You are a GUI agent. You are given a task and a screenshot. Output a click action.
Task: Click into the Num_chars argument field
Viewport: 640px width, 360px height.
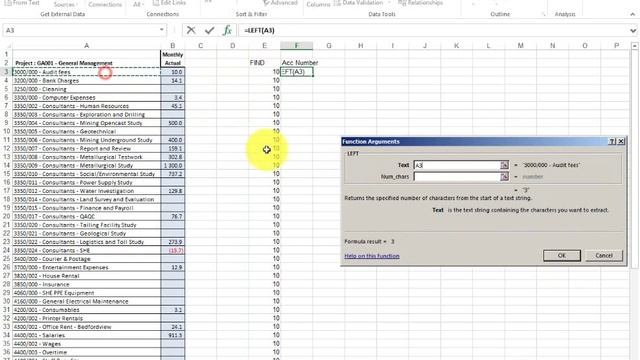(457, 176)
